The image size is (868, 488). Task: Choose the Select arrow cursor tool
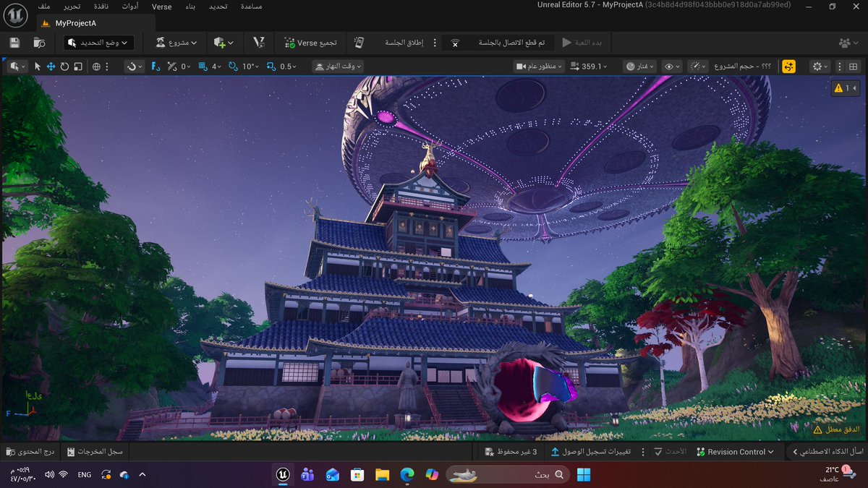(38, 66)
